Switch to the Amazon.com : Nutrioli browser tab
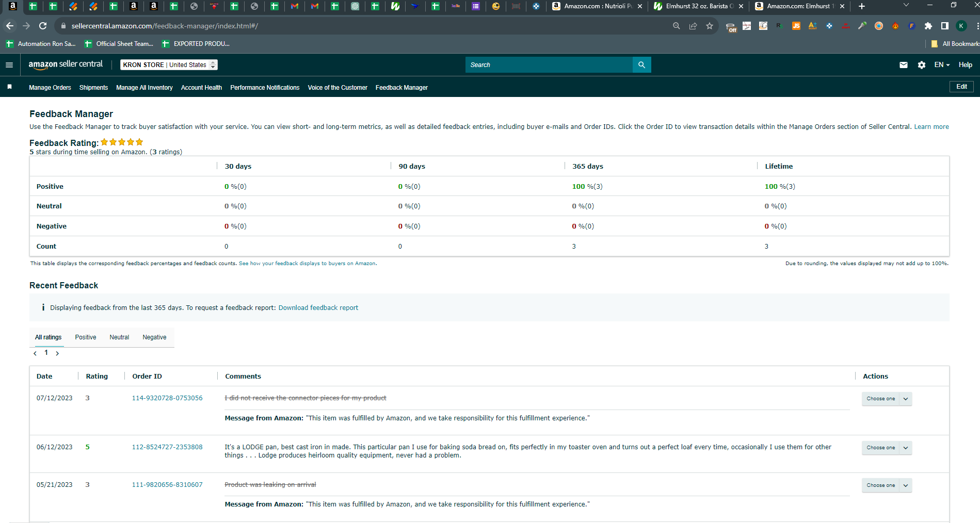Image resolution: width=980 pixels, height=523 pixels. 597,6
